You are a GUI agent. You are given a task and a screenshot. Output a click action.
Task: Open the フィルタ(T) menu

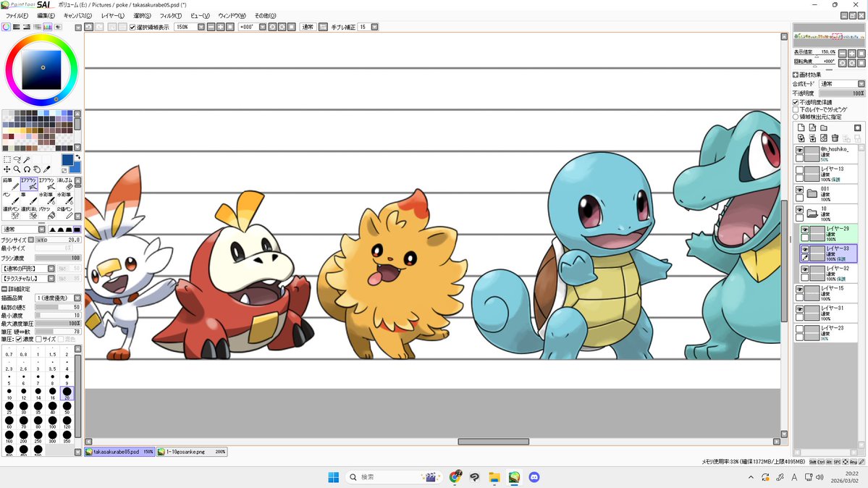(x=171, y=16)
